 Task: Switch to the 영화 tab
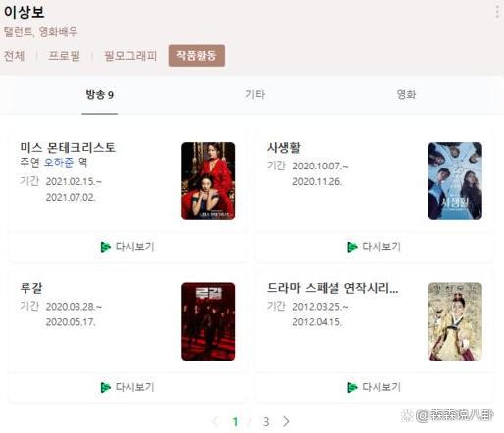click(406, 95)
